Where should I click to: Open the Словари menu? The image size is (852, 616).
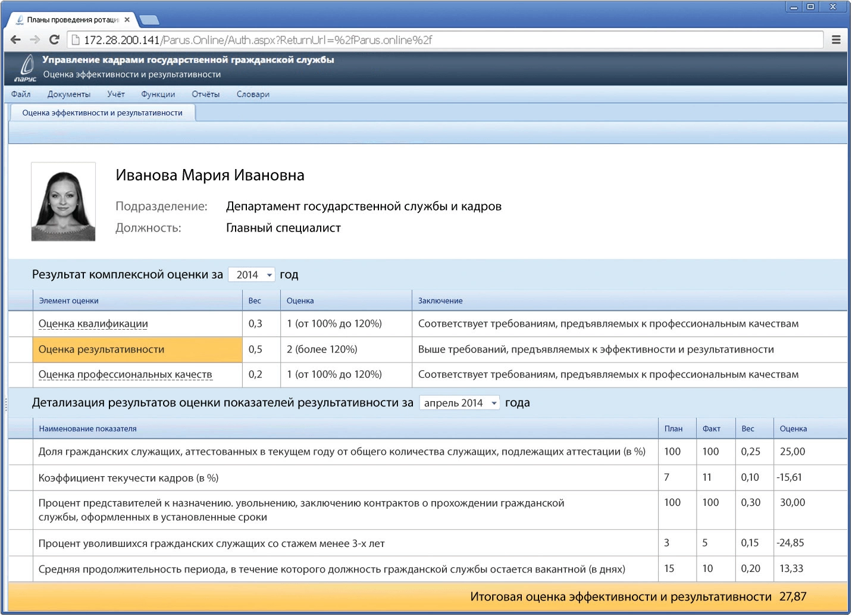(253, 94)
